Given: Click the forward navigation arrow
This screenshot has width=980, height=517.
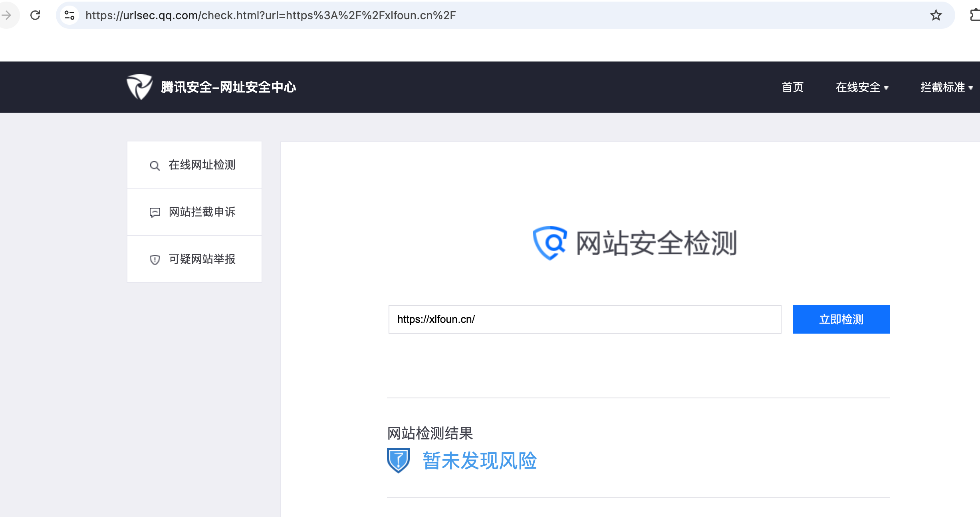Looking at the screenshot, I should (x=7, y=15).
